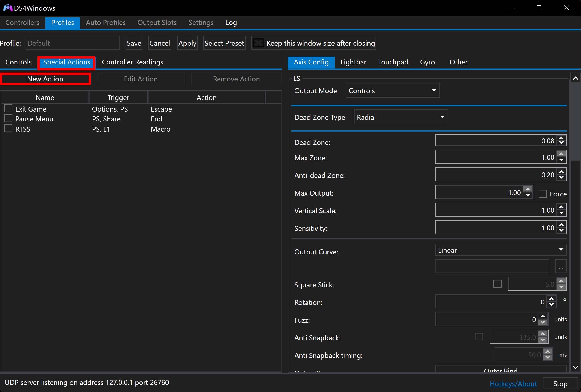Click the Outer Bind button
Viewport: 581px width, 392px height.
(501, 369)
